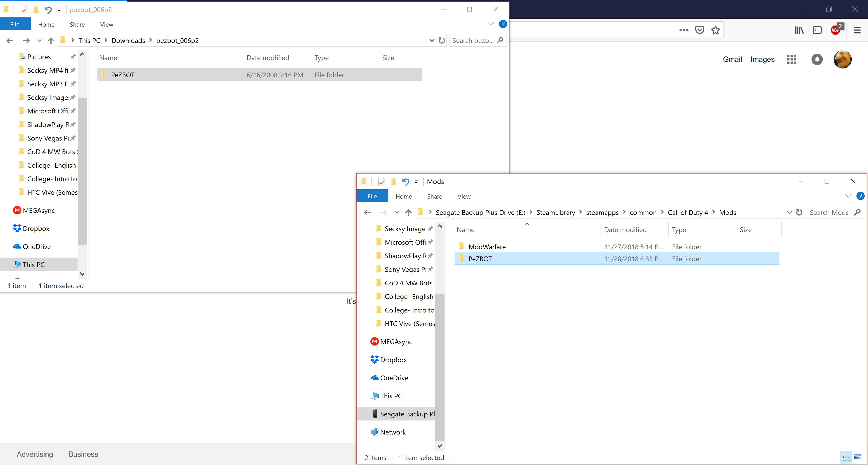This screenshot has height=465, width=868.
Task: Switch to large icons view in Mods
Action: click(x=858, y=457)
